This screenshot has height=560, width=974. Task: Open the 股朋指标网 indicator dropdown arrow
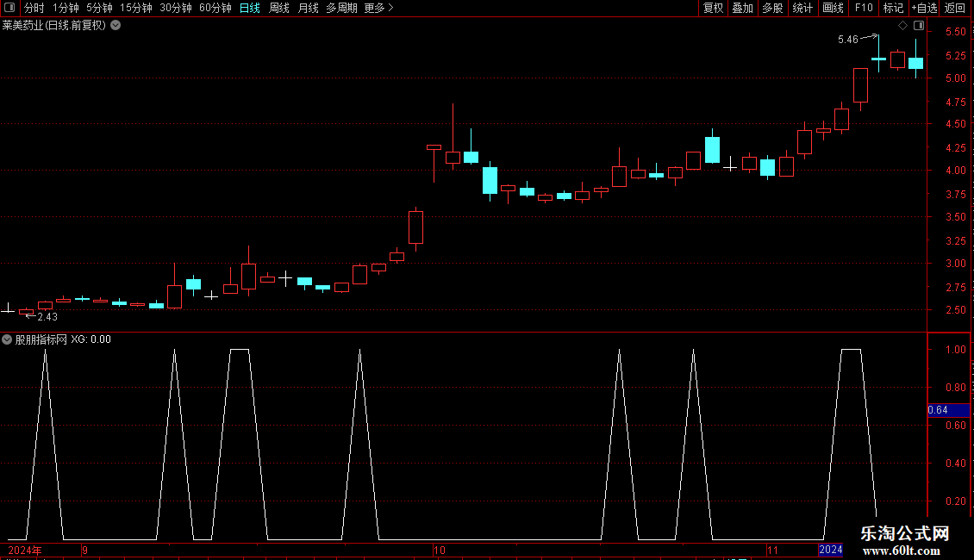(x=7, y=339)
